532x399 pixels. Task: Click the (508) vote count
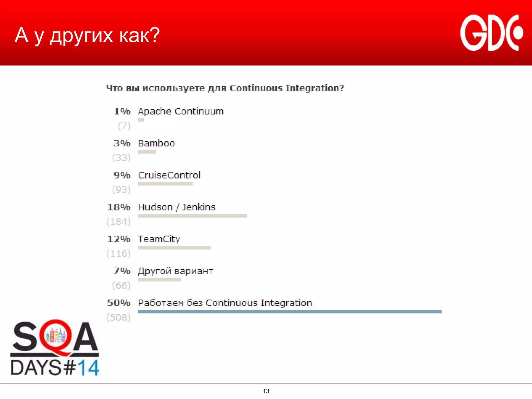(x=118, y=317)
